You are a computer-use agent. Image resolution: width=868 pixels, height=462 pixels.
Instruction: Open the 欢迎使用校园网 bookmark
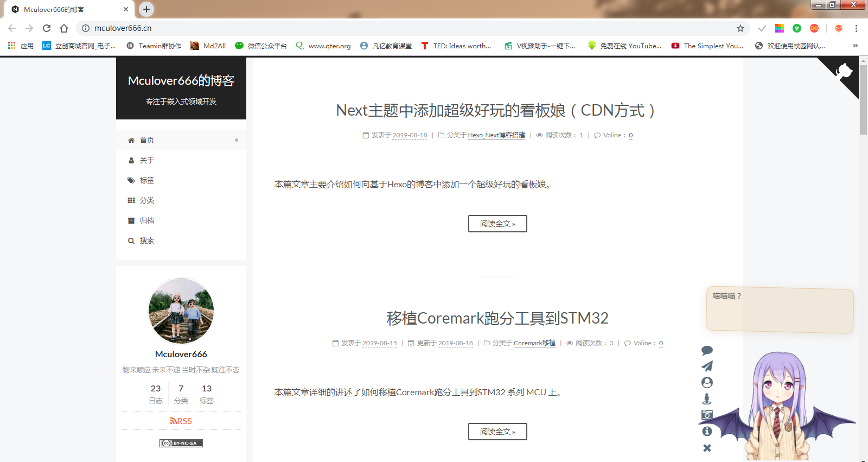[790, 46]
